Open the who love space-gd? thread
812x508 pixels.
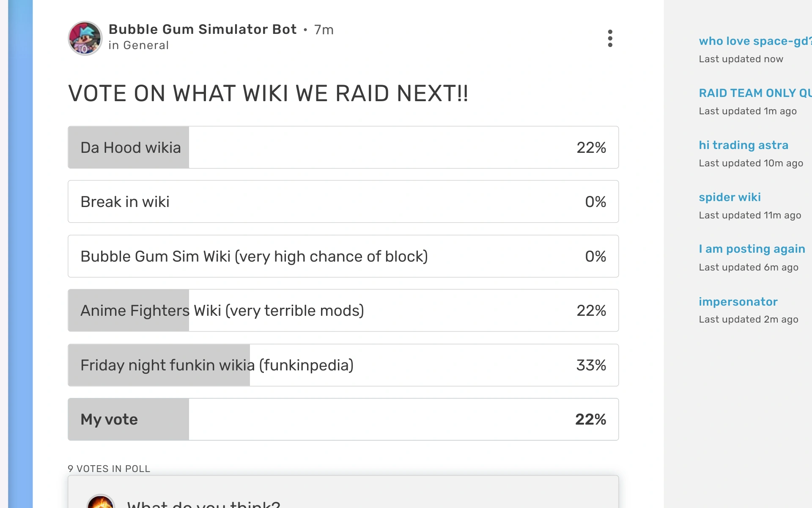[x=754, y=41]
